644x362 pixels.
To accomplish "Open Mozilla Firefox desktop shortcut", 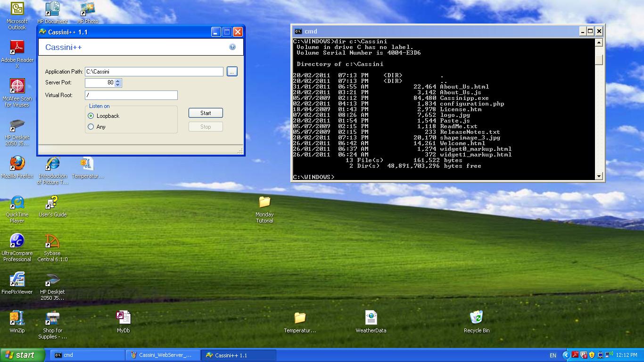I will click(17, 164).
